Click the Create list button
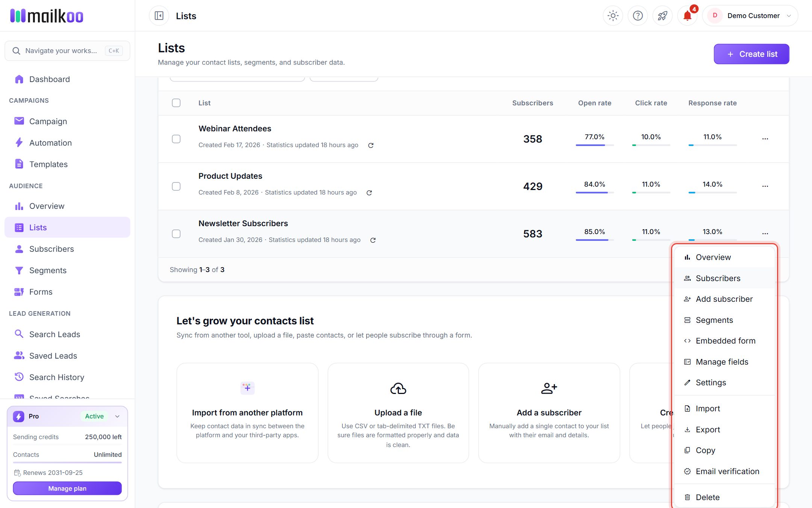812x508 pixels. pyautogui.click(x=751, y=54)
